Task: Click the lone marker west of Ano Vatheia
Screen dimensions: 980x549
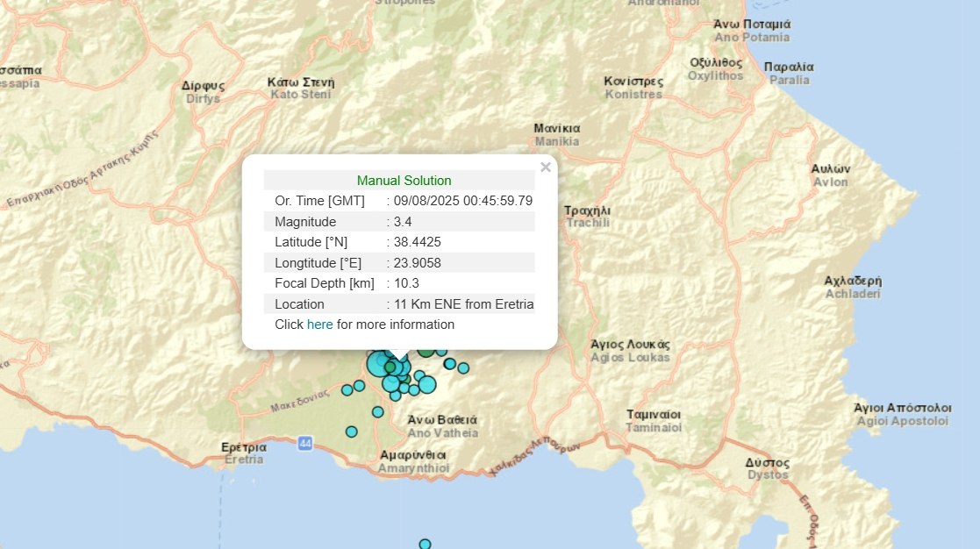Action: tap(378, 411)
